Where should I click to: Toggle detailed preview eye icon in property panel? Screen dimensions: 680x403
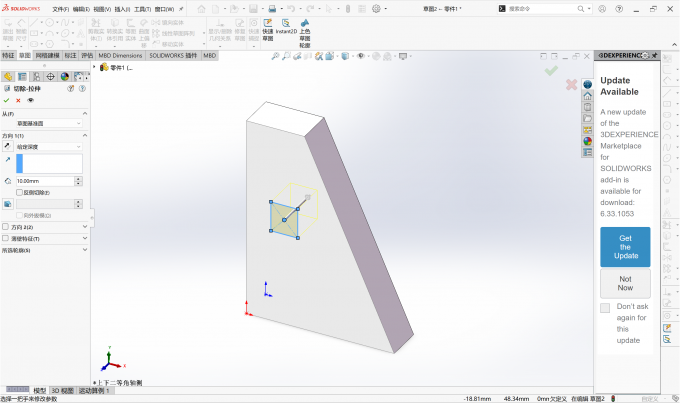pyautogui.click(x=30, y=100)
